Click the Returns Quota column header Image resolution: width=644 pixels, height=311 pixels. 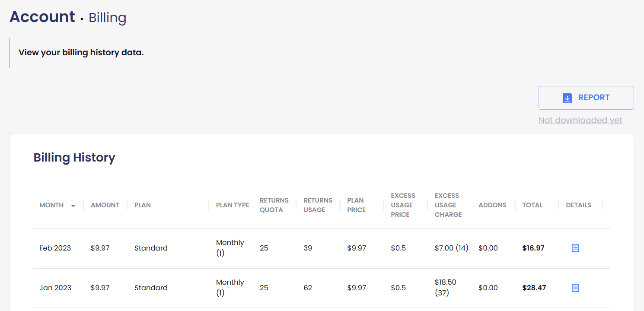pos(274,205)
